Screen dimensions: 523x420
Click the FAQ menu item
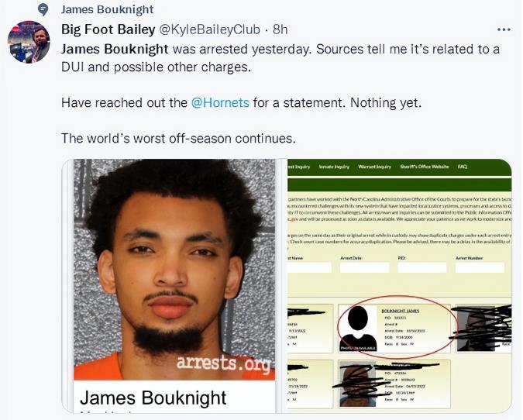463,167
